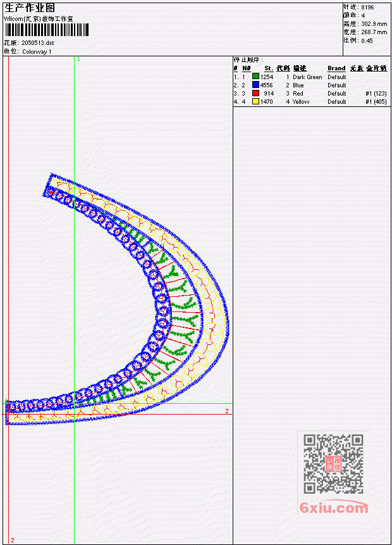This screenshot has height=545, width=392.
Task: Select sequin value '#1 (405)' in Yellow row
Action: pyautogui.click(x=376, y=102)
